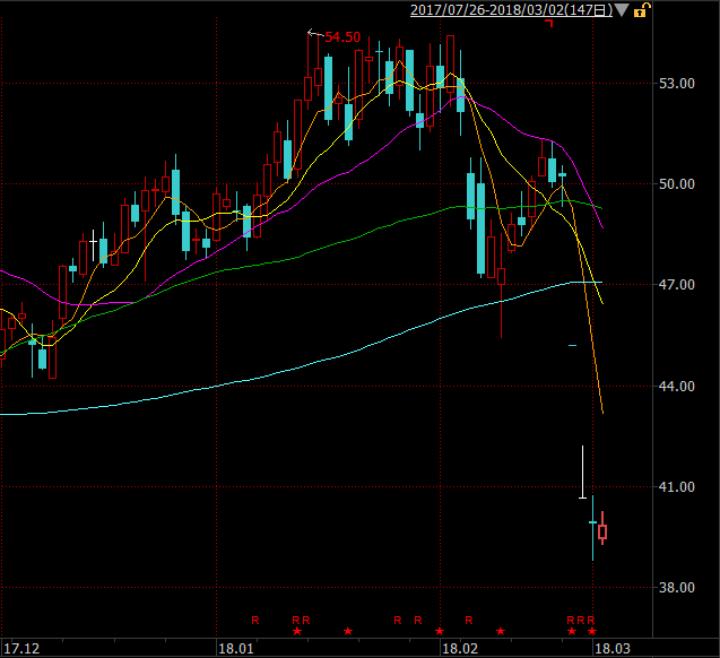The width and height of the screenshot is (720, 658).
Task: Open the gray triangle date range dropdown
Action: (623, 11)
